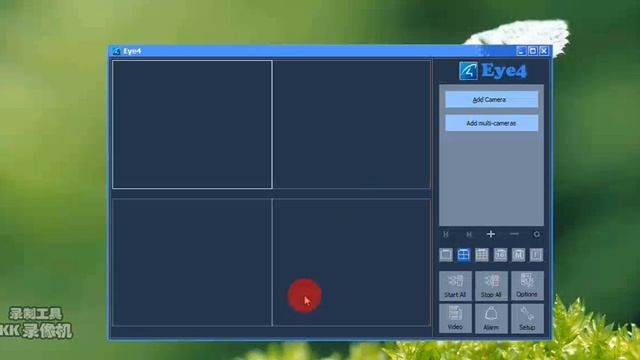
Task: Select the bottom-left video pane
Action: pyautogui.click(x=192, y=262)
